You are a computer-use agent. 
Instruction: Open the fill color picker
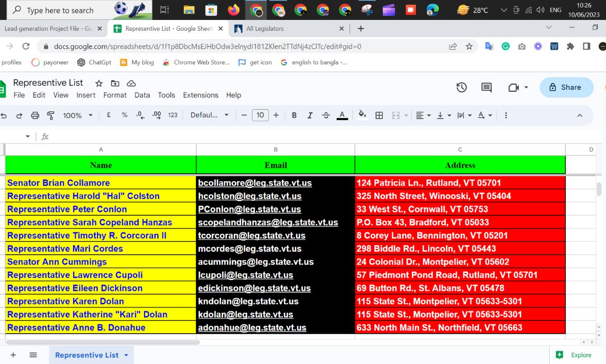click(x=362, y=115)
